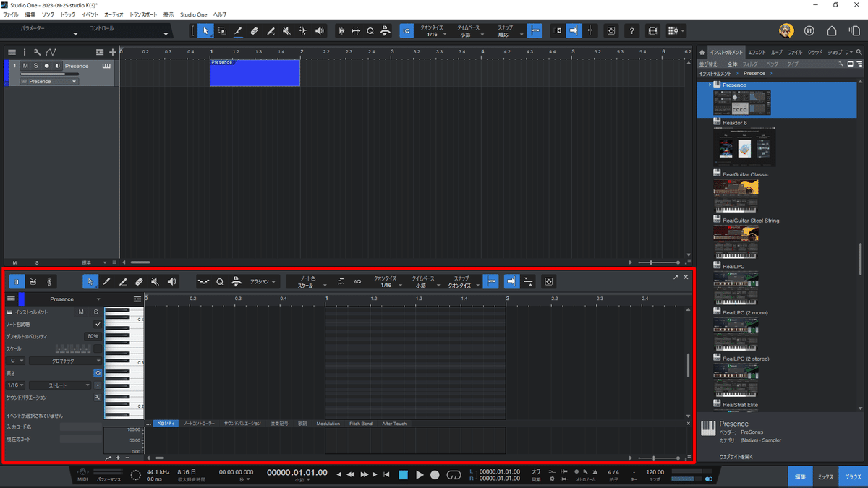Viewport: 868px width, 488px height.
Task: Click the record button in transport
Action: [x=435, y=474]
